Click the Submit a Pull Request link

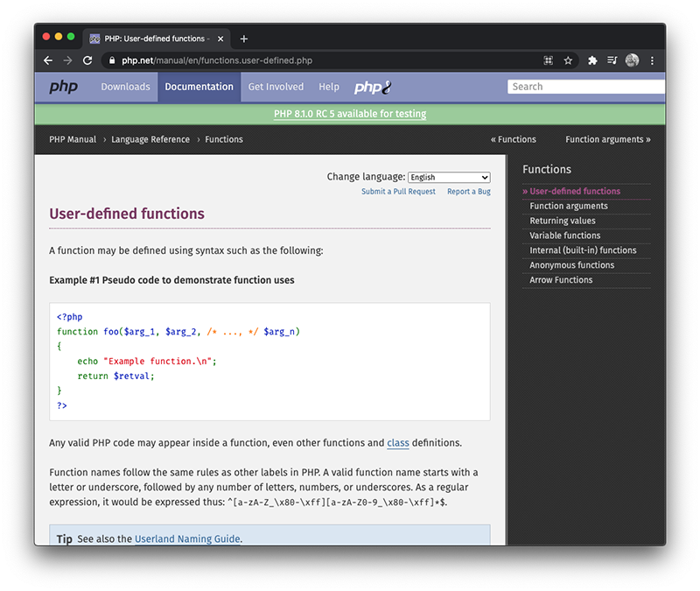(398, 191)
